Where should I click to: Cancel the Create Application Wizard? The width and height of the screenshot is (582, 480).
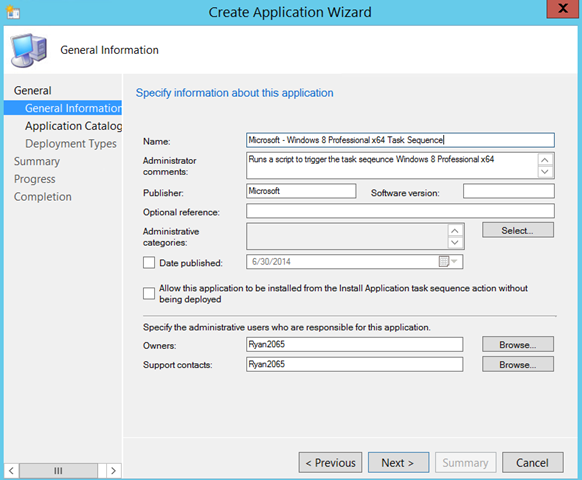(x=533, y=463)
